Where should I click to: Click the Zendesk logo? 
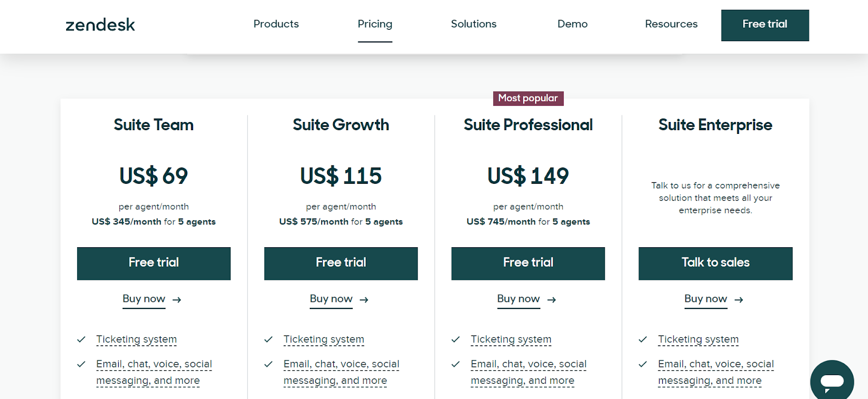[100, 24]
